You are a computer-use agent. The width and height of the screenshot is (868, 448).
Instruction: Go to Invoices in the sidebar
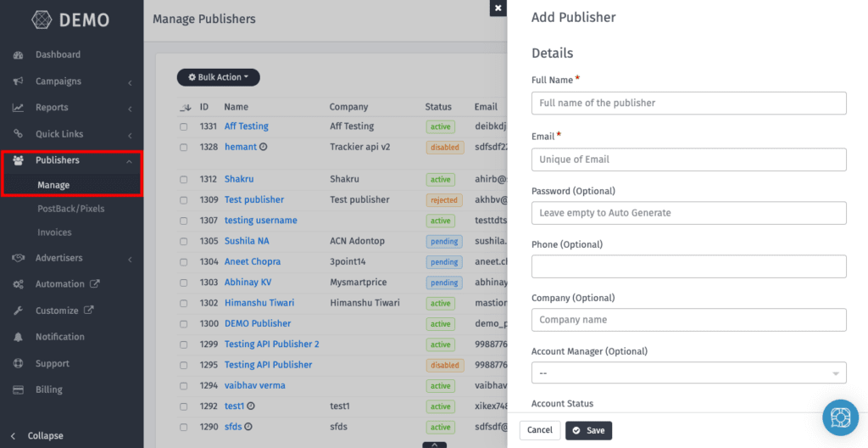[54, 232]
